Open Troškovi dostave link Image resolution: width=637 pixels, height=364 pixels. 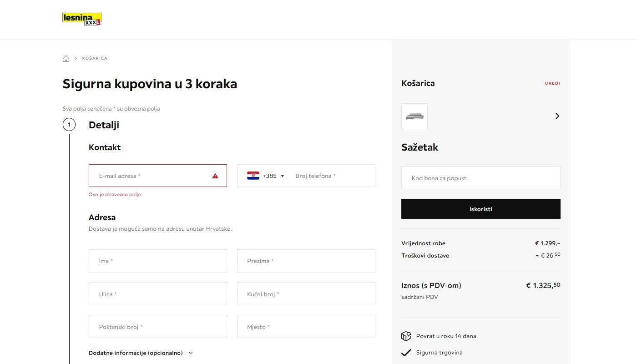tap(425, 256)
